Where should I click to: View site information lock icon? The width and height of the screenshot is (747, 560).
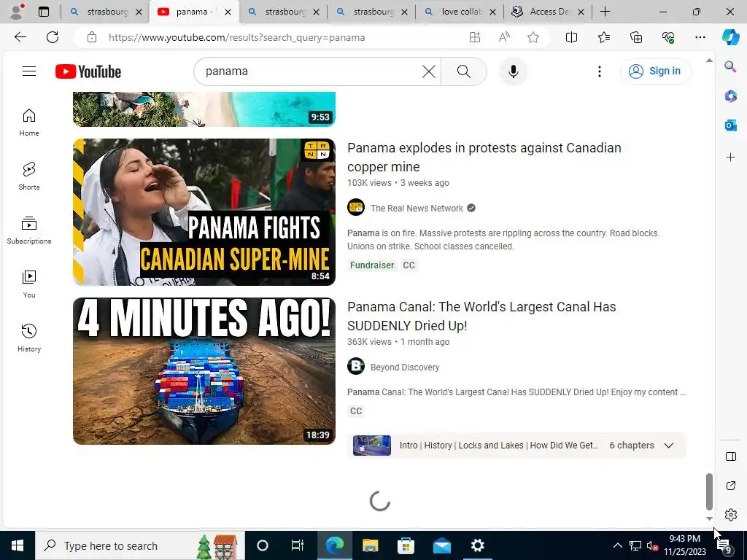(x=92, y=37)
